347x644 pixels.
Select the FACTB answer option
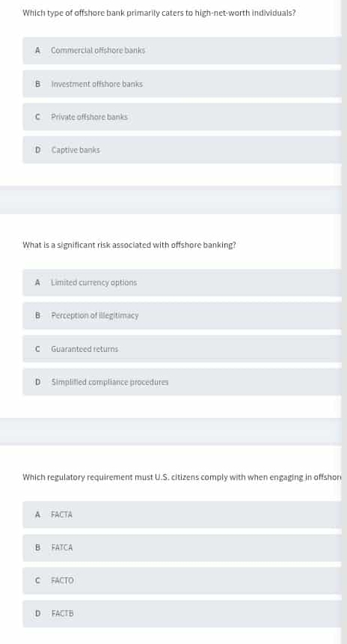[182, 614]
